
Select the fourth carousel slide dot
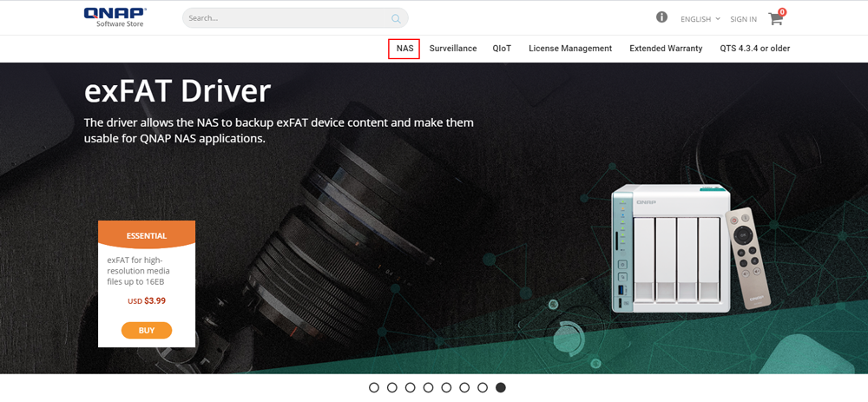tap(428, 387)
